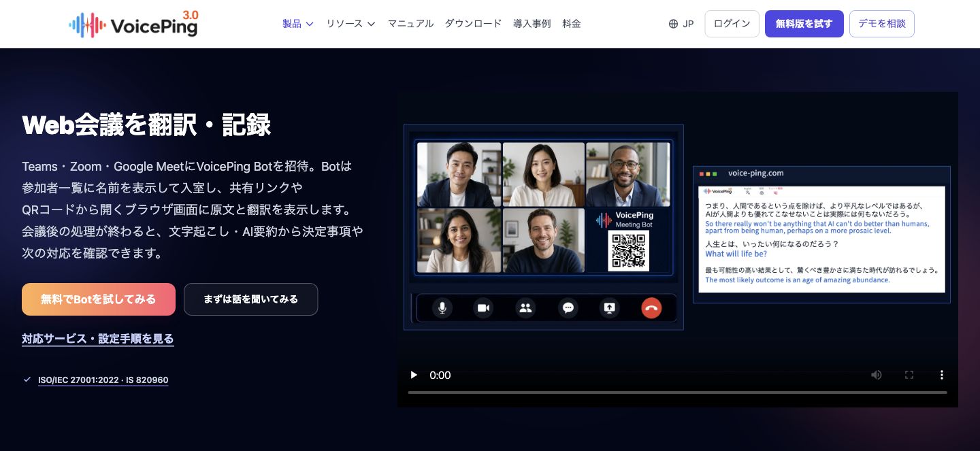Open the 製品 dropdown menu
The height and width of the screenshot is (451, 980).
(x=298, y=24)
